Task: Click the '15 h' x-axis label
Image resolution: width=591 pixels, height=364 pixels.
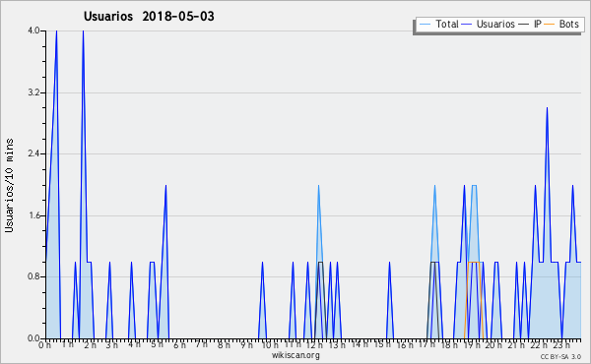Action: [x=382, y=344]
